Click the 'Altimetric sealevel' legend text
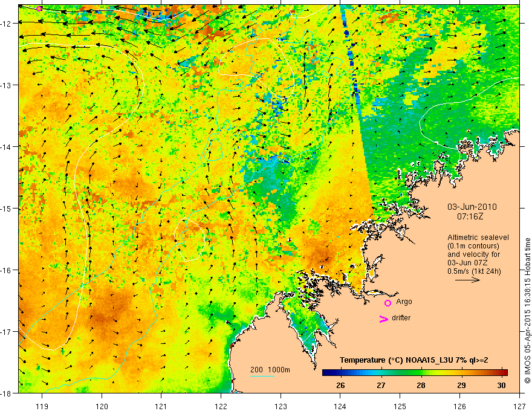The height and width of the screenshot is (411, 532). [478, 238]
